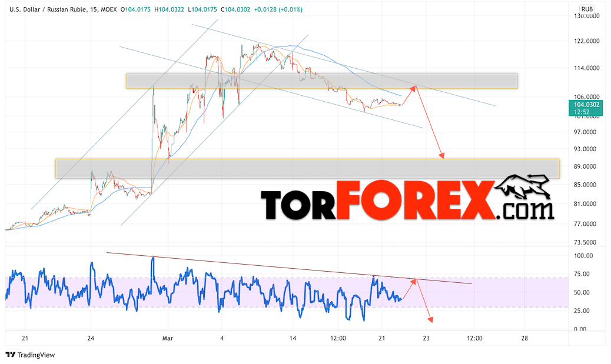Click the 85.0000 price axis label
The image size is (611, 364).
click(585, 185)
